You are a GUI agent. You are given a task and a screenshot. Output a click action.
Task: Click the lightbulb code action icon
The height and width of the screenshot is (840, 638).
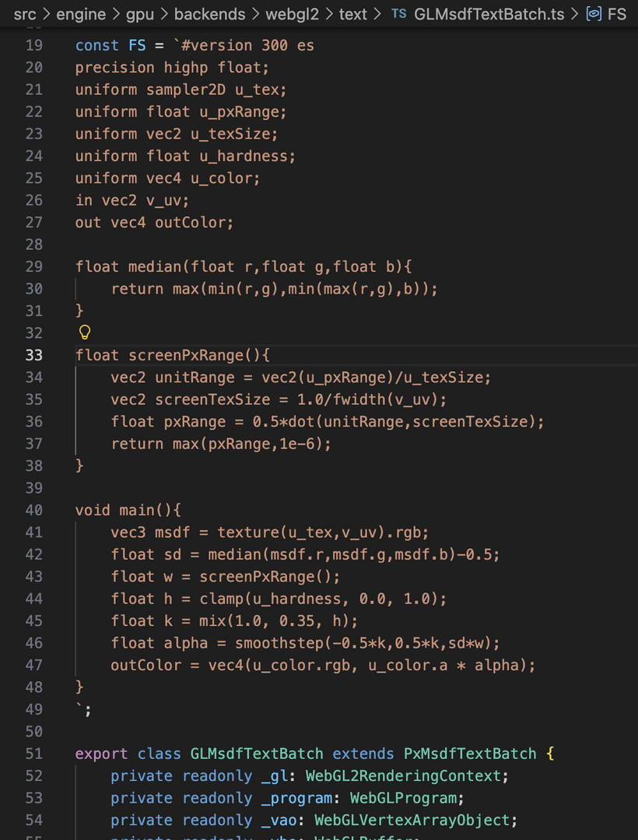[85, 333]
